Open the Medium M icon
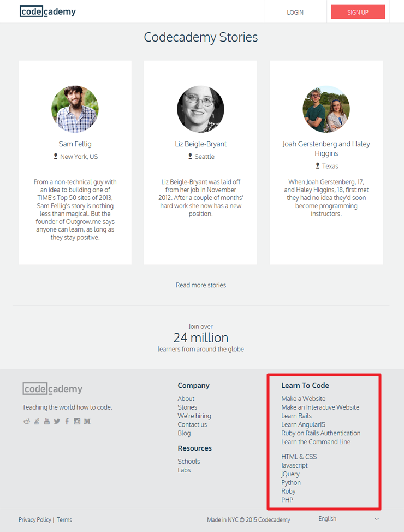 click(87, 421)
